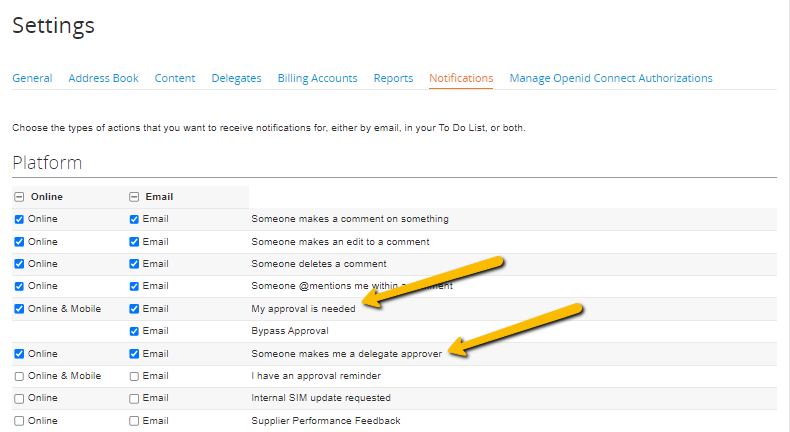This screenshot has height=432, width=790.
Task: Uncheck Online for someone makes a comment
Action: 19,219
